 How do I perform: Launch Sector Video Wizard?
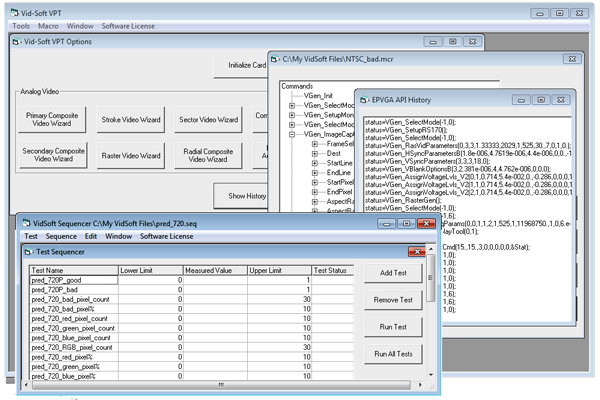pyautogui.click(x=209, y=119)
